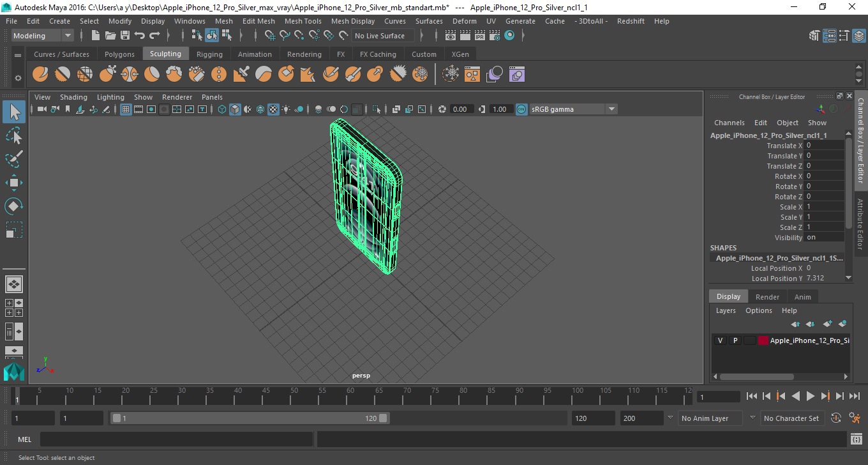Choose the Scale tool in toolbox
The width and height of the screenshot is (868, 465).
pyautogui.click(x=14, y=230)
